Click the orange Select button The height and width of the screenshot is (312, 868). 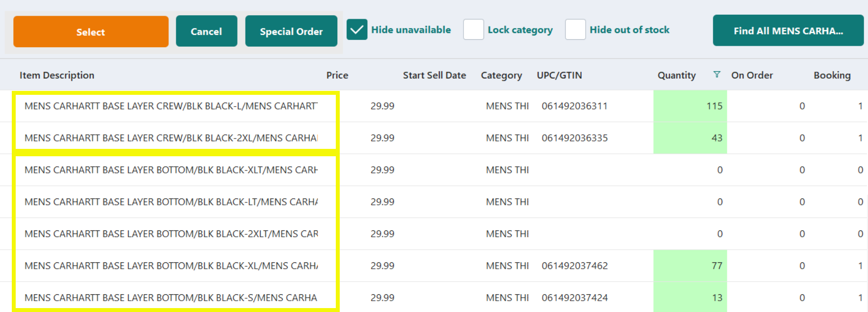(91, 31)
